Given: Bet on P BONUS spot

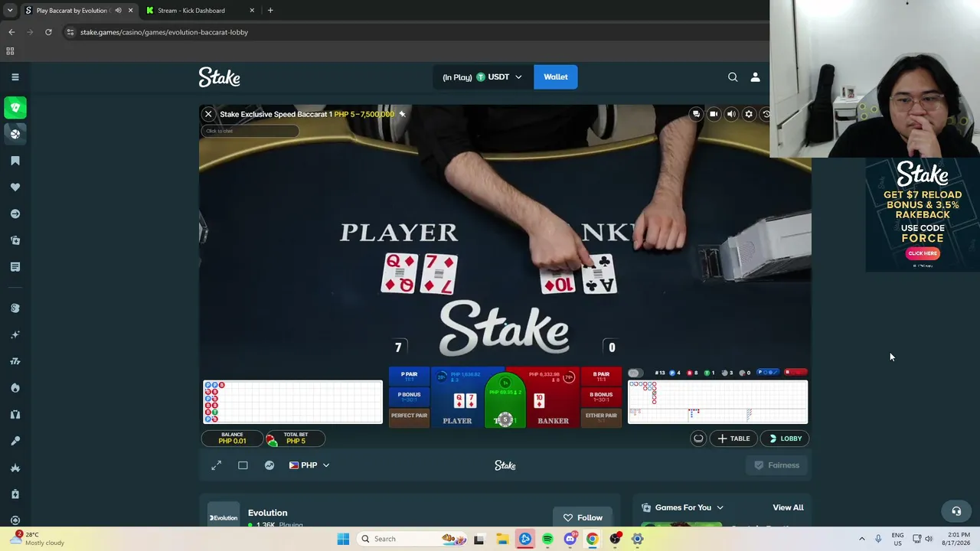Looking at the screenshot, I should pos(409,397).
